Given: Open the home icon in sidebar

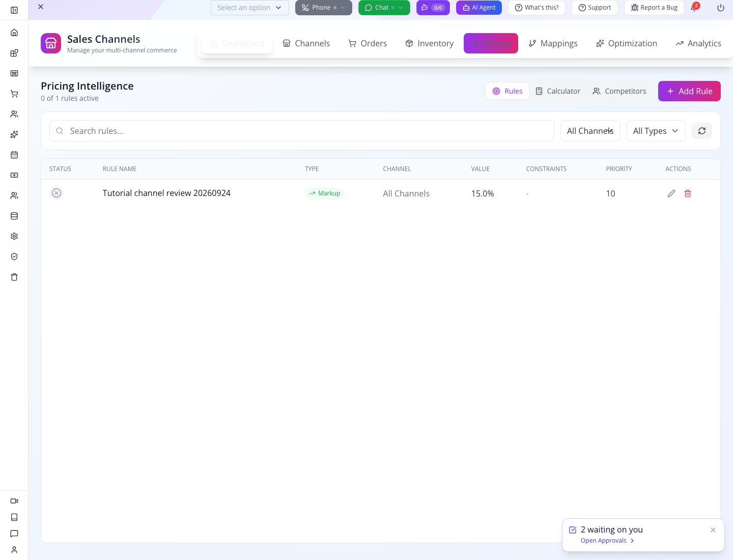Looking at the screenshot, I should 14,33.
